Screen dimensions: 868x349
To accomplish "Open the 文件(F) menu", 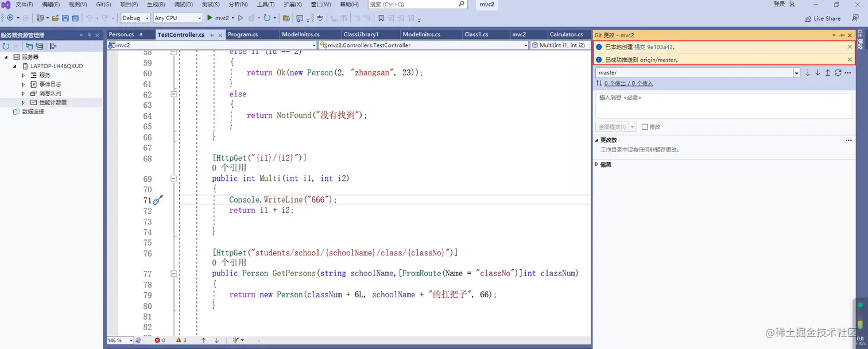I will 24,5.
